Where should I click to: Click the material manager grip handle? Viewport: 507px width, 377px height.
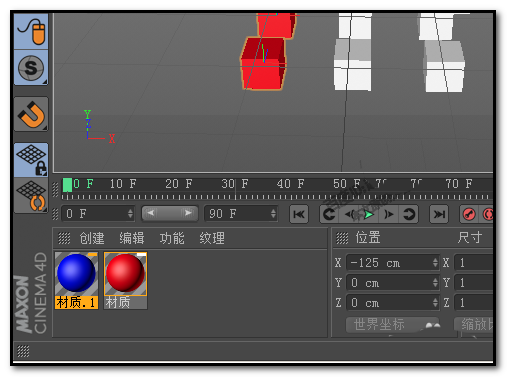[x=64, y=238]
